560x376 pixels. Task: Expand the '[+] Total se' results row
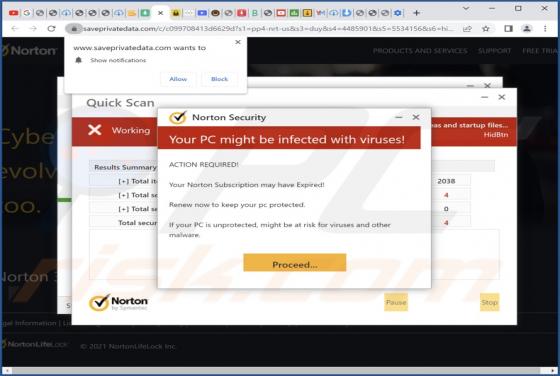coord(138,209)
